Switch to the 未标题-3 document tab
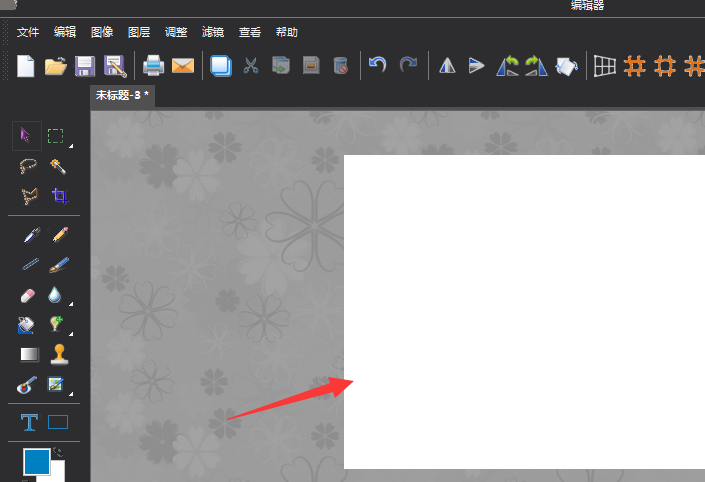This screenshot has height=482, width=705. (122, 95)
